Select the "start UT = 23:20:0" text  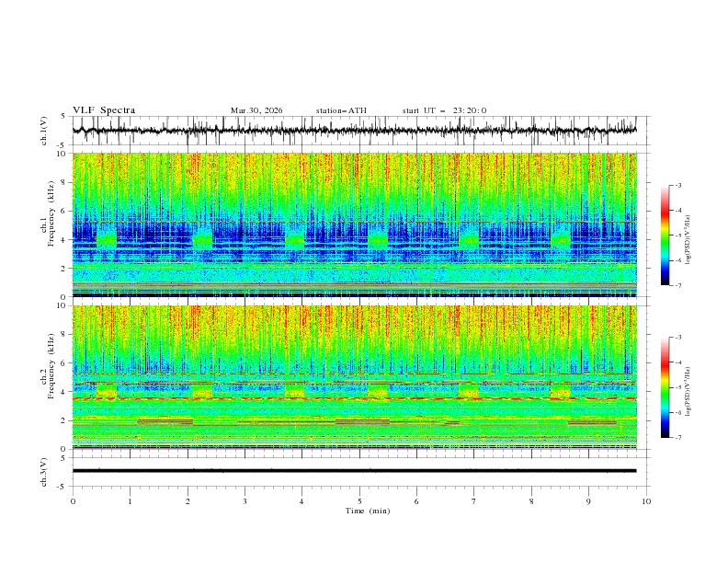tap(444, 110)
